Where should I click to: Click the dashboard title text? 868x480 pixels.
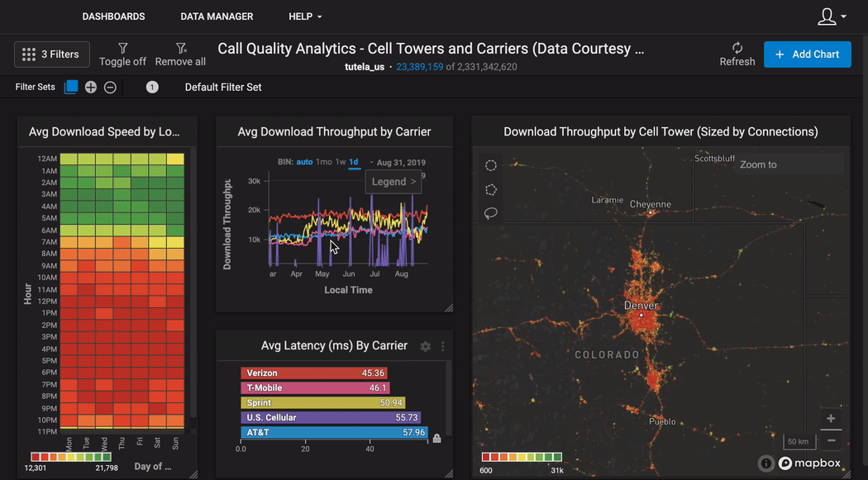431,49
